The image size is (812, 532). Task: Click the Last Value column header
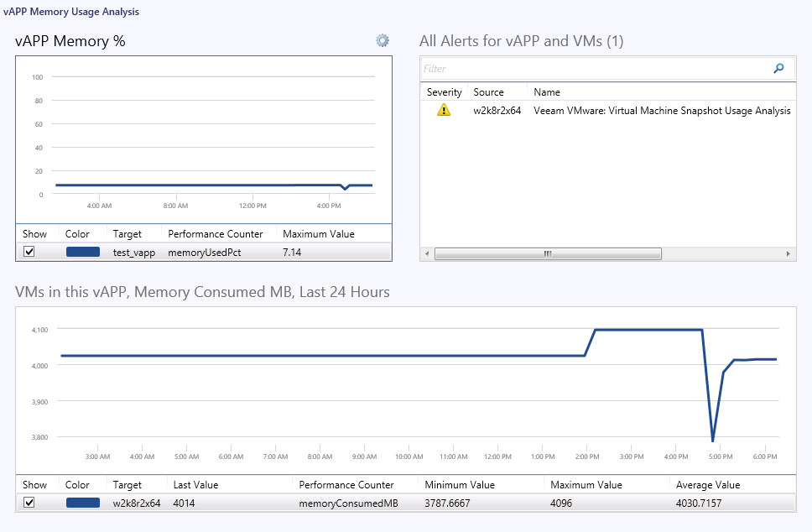click(195, 485)
